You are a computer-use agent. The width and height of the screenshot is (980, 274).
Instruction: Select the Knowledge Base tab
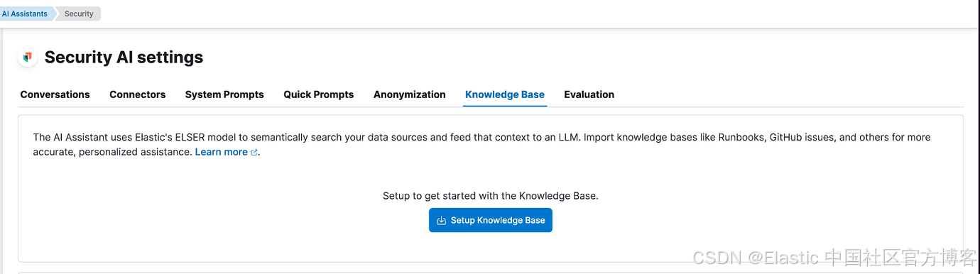click(x=505, y=94)
